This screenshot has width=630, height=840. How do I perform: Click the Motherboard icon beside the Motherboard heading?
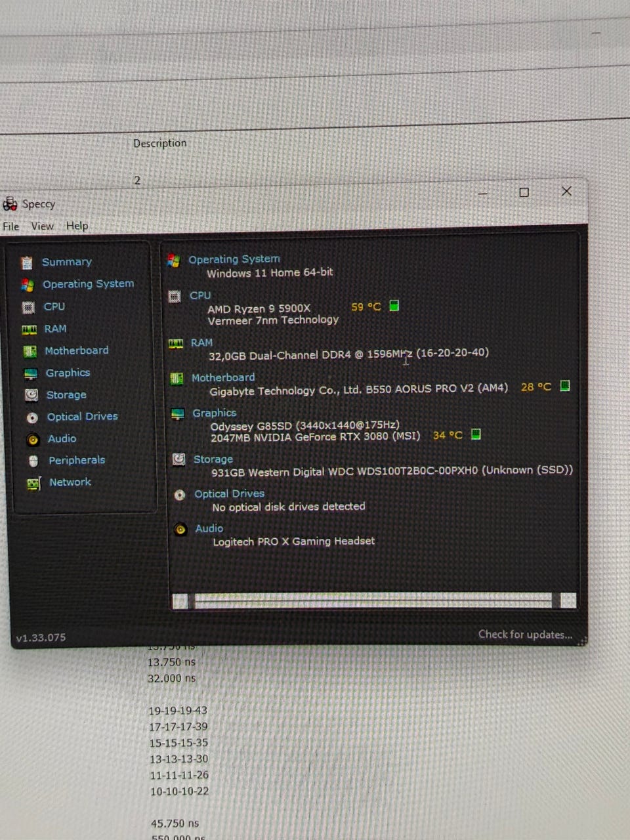pos(177,379)
